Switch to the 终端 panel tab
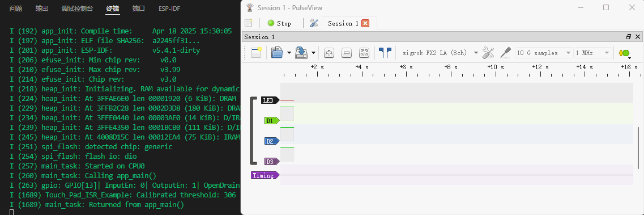 (113, 9)
